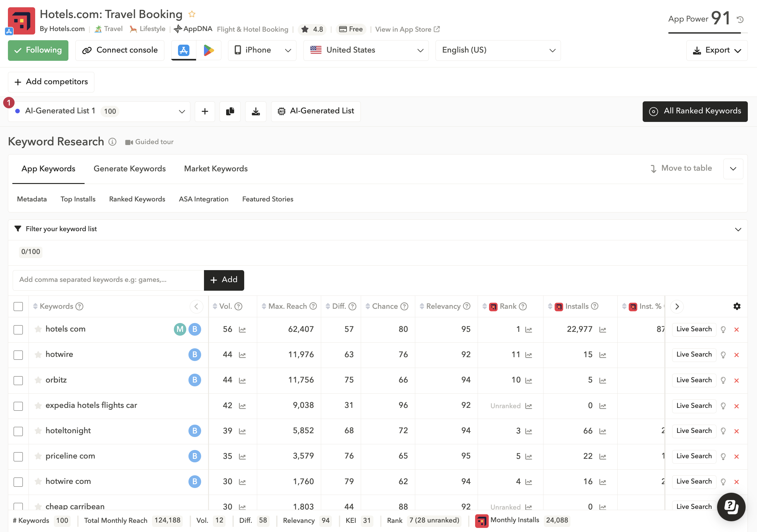Check the hotwire com row checkbox
Screen dimensions: 757x532
(18, 482)
